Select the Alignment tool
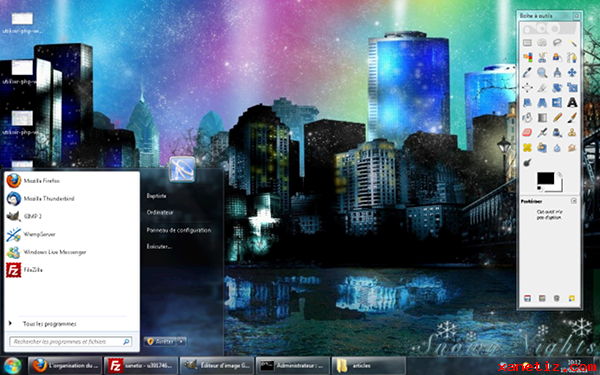The width and height of the screenshot is (600, 375). point(527,88)
